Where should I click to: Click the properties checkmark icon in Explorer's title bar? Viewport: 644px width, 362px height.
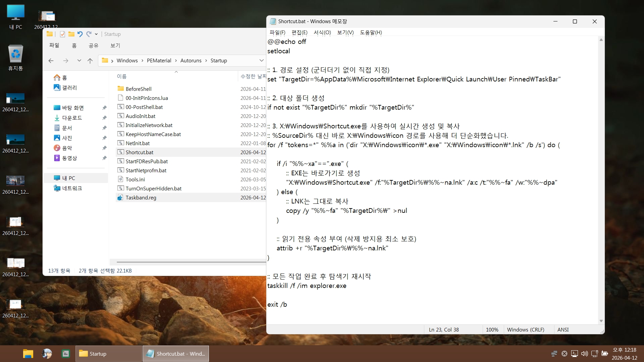point(62,34)
